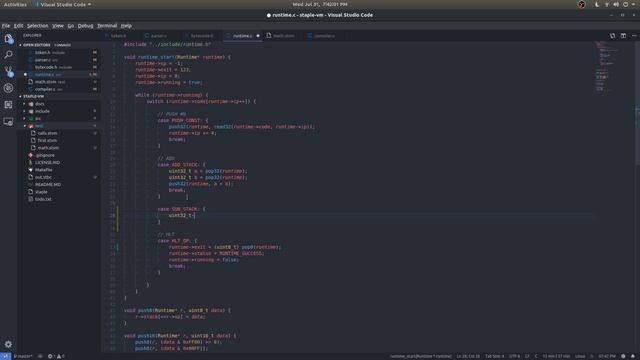Screen dimensions: 640x360
Task: Open the .gitignore file
Action: tap(58, 155)
